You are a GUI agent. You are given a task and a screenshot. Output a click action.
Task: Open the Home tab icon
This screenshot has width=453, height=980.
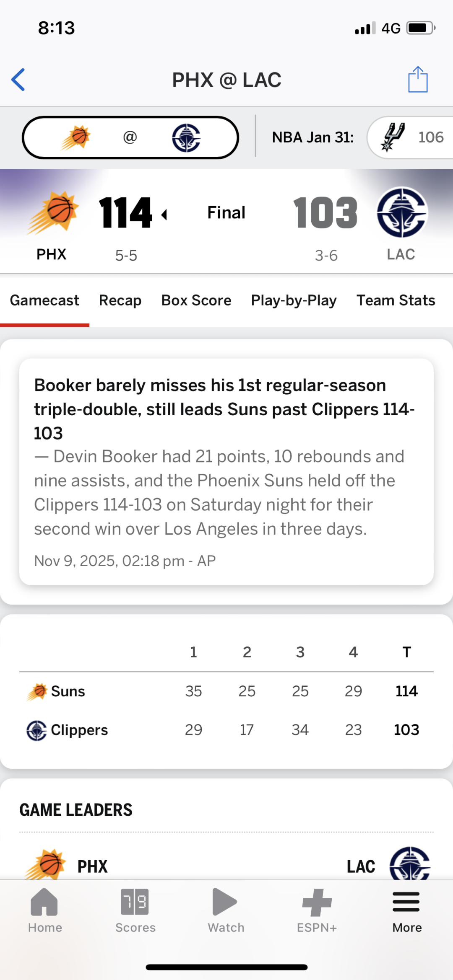tap(44, 910)
